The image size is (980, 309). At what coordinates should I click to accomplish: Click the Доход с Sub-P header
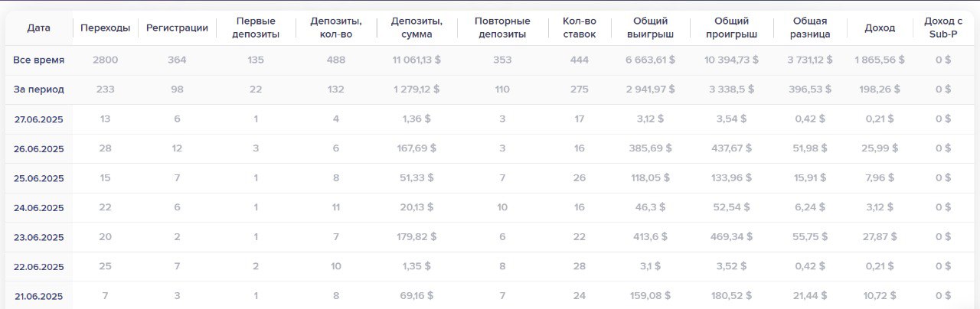[x=943, y=28]
